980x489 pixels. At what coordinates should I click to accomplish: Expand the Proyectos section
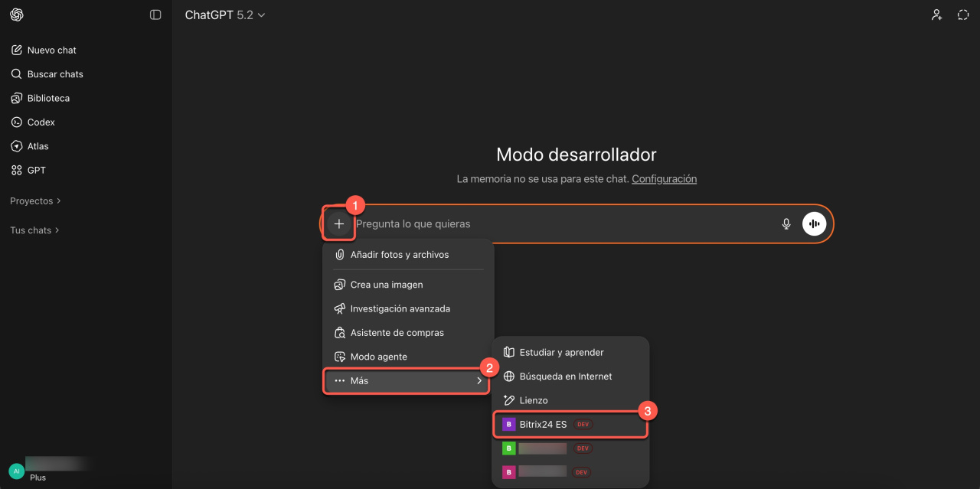coord(35,201)
